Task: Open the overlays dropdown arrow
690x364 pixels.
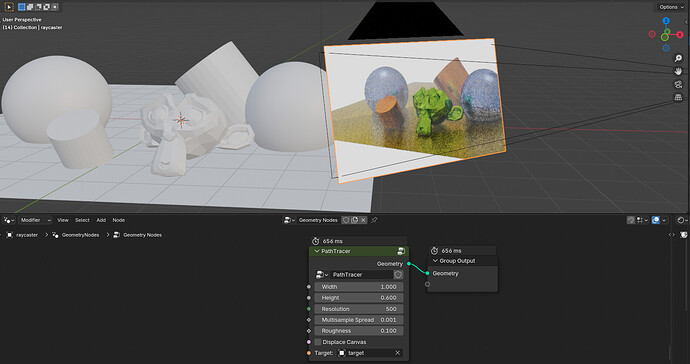Action: [664, 220]
